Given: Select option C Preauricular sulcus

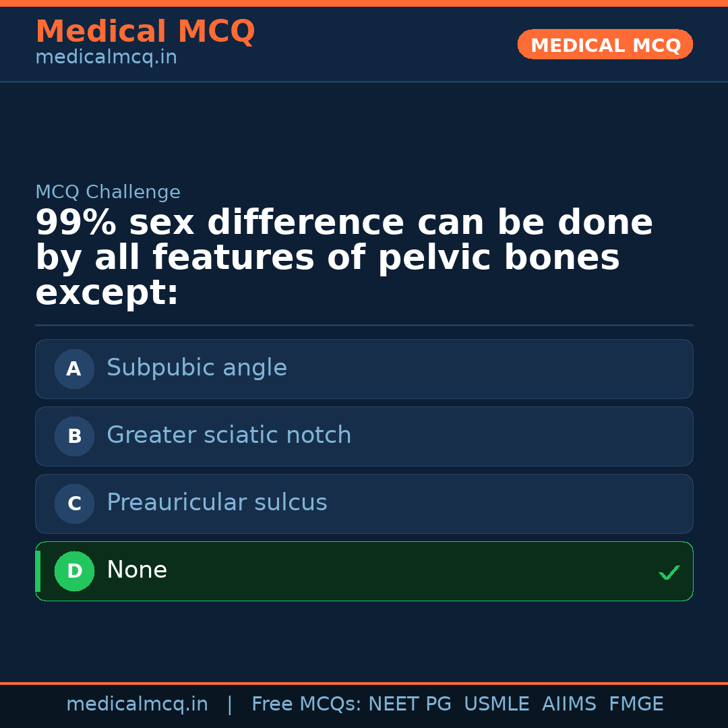Looking at the screenshot, I should click(364, 504).
